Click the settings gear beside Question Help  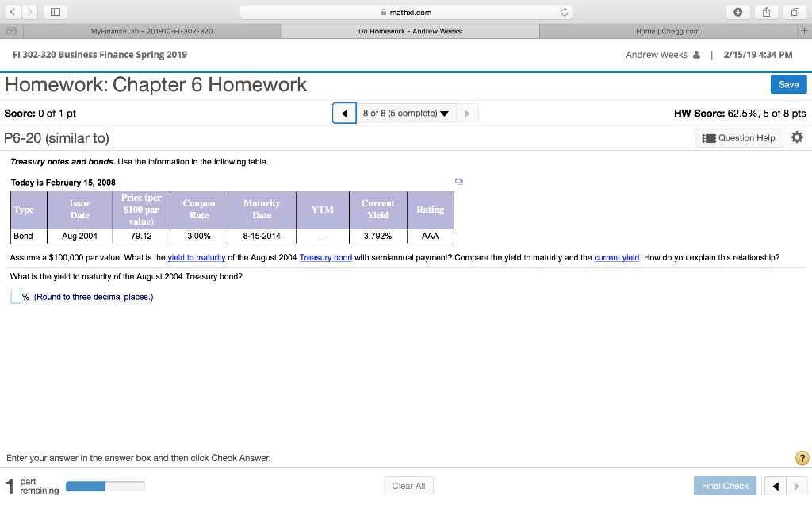pyautogui.click(x=796, y=137)
